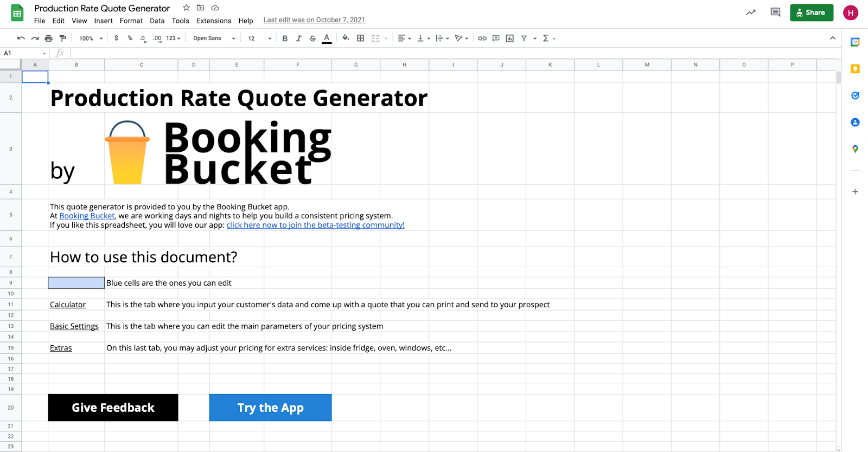Open activity dashboard trend icon
Viewport: 868px width, 452px height.
[751, 12]
